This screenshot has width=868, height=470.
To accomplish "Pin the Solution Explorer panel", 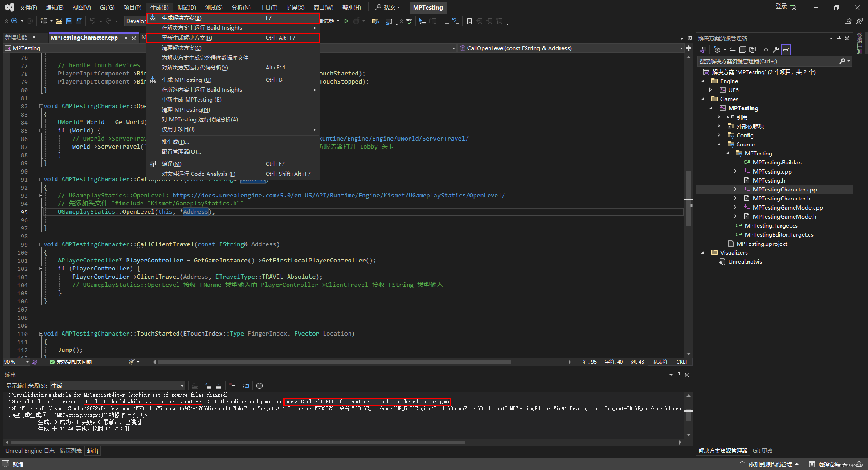I will pyautogui.click(x=839, y=38).
